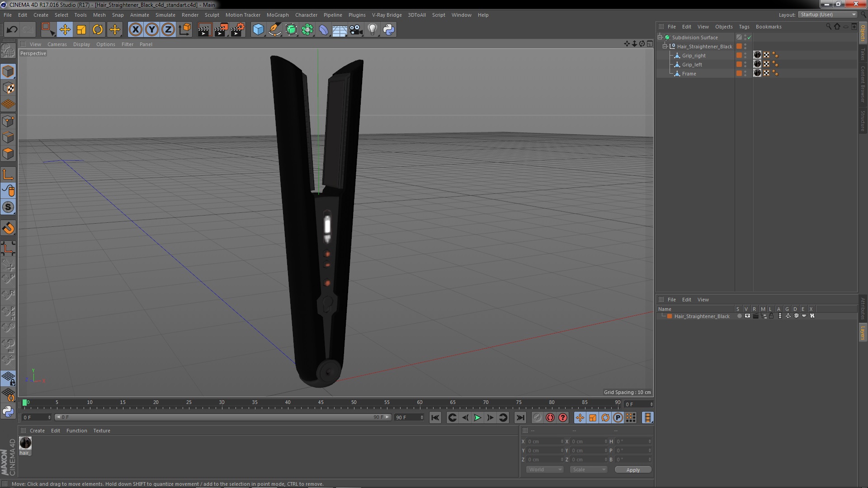Screen dimensions: 868x488
Task: Click the Grip_right material tag
Action: 757,55
